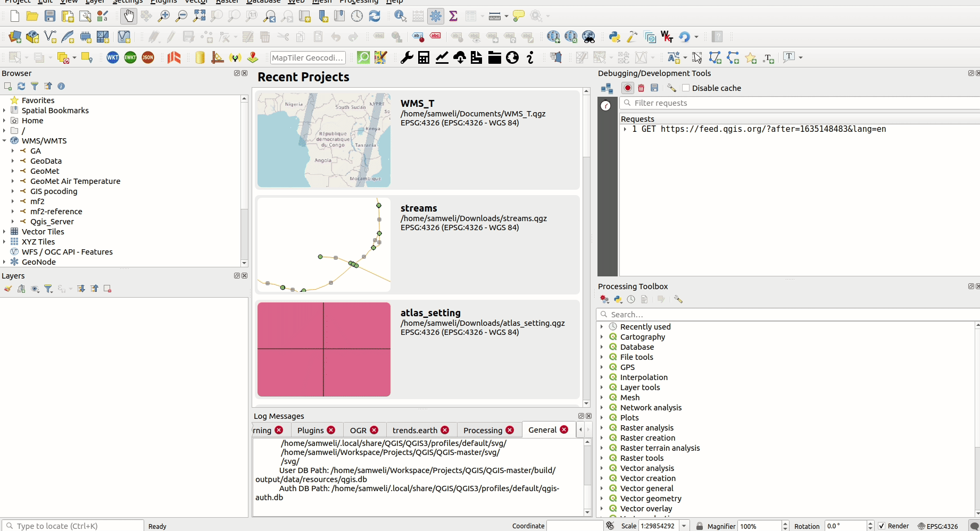Click the Zoom In magnifier tool
Viewport: 980px width, 531px height.
tap(164, 16)
